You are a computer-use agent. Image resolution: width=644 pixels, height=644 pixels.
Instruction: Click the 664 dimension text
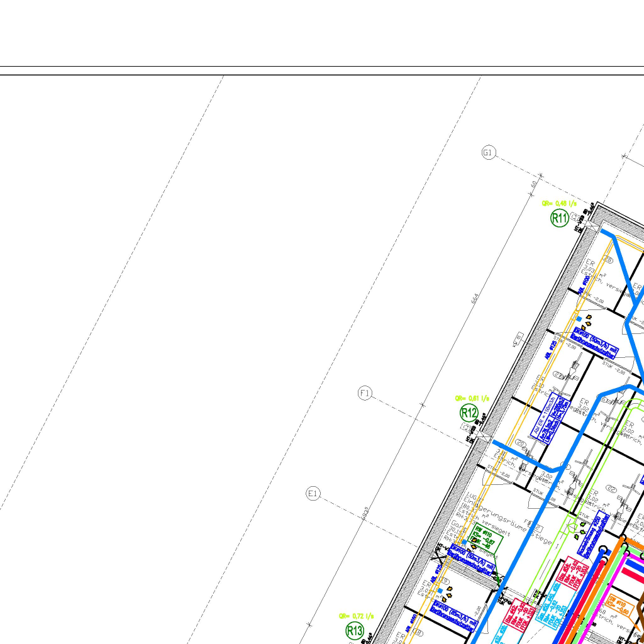tap(475, 301)
